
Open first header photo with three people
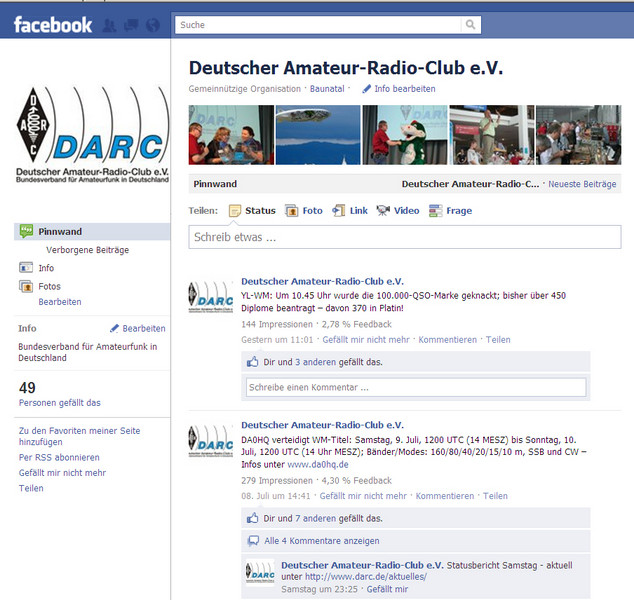[x=231, y=135]
